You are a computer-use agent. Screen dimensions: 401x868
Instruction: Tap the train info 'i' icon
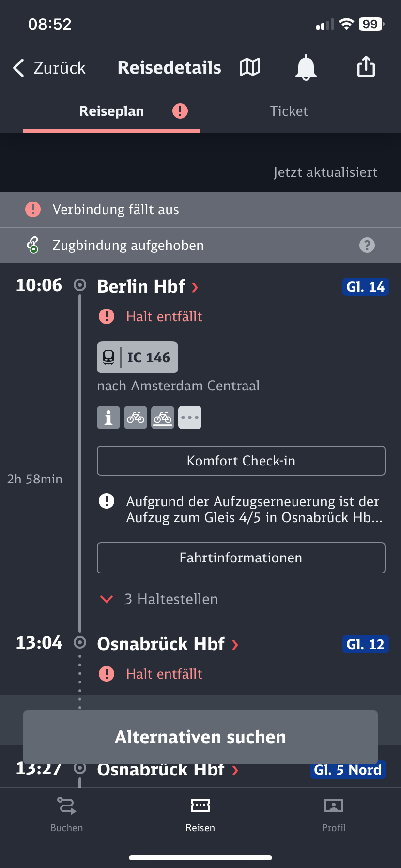tap(108, 418)
